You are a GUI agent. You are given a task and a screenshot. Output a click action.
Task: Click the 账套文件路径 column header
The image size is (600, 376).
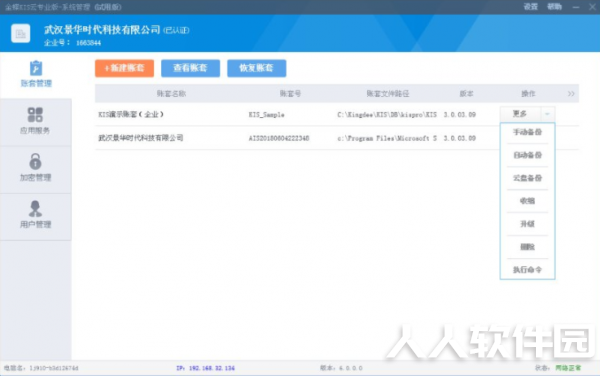coord(388,94)
